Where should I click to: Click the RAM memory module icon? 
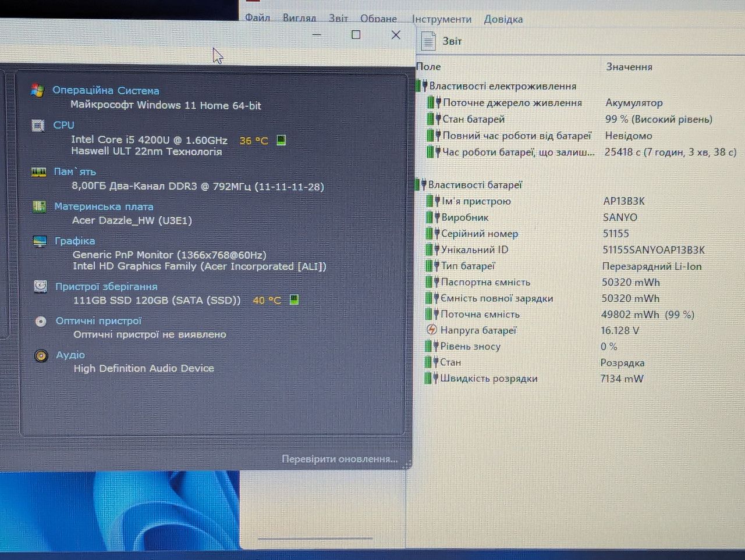38,172
